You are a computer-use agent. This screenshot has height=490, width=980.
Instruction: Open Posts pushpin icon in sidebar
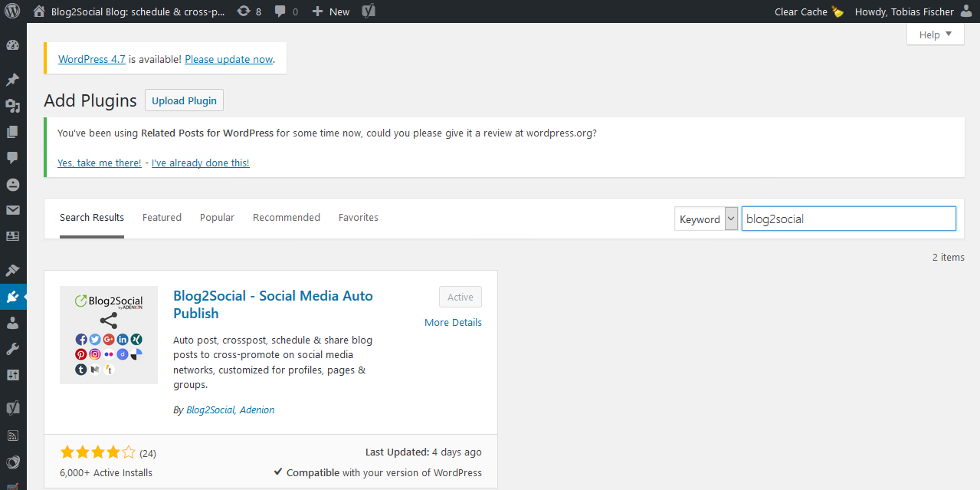[12, 80]
